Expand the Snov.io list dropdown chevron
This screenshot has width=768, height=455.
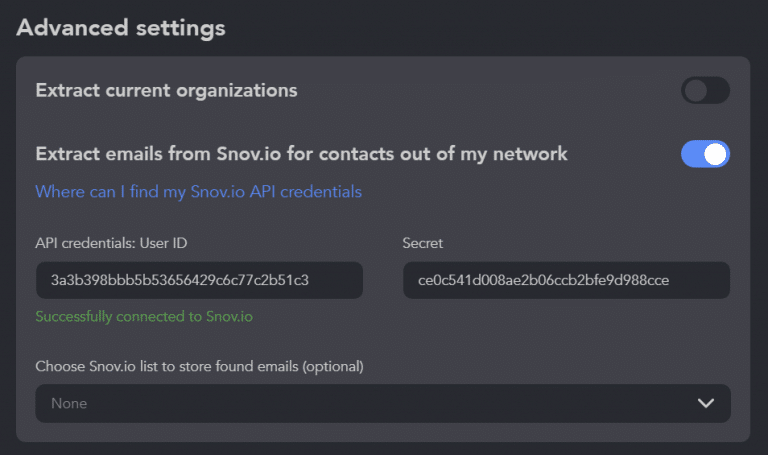(706, 403)
